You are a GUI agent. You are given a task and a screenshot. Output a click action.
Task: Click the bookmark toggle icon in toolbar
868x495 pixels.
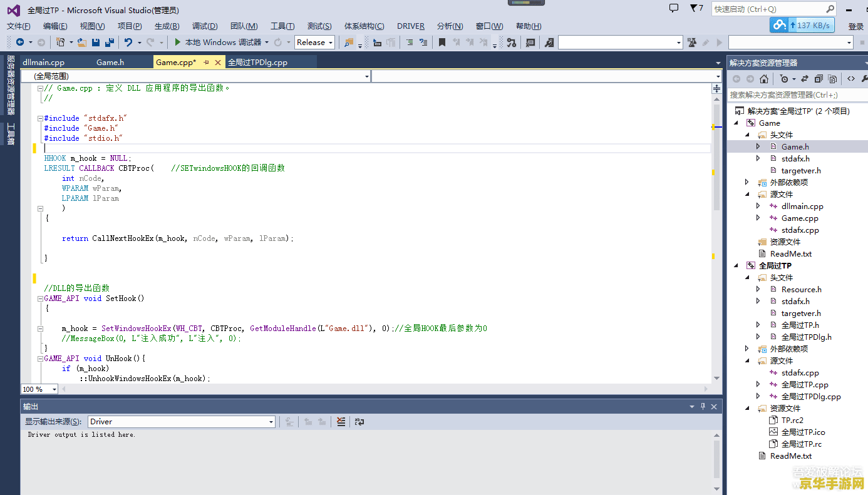tap(442, 42)
